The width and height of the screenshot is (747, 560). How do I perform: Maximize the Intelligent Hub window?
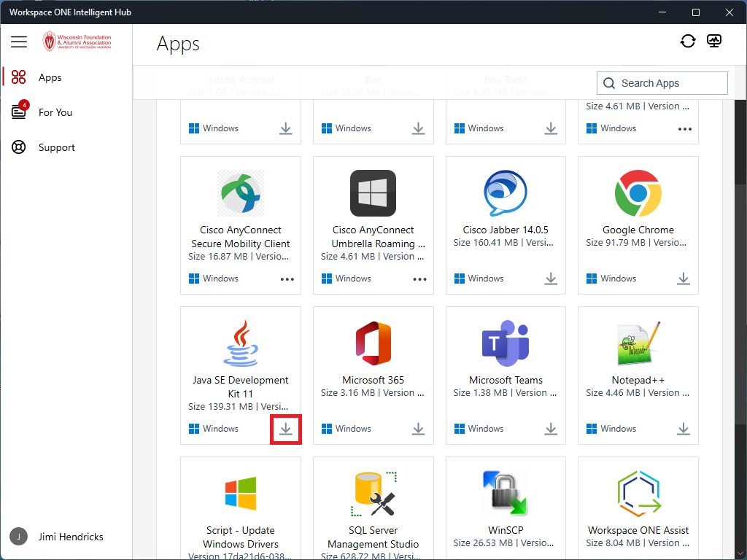(x=695, y=12)
